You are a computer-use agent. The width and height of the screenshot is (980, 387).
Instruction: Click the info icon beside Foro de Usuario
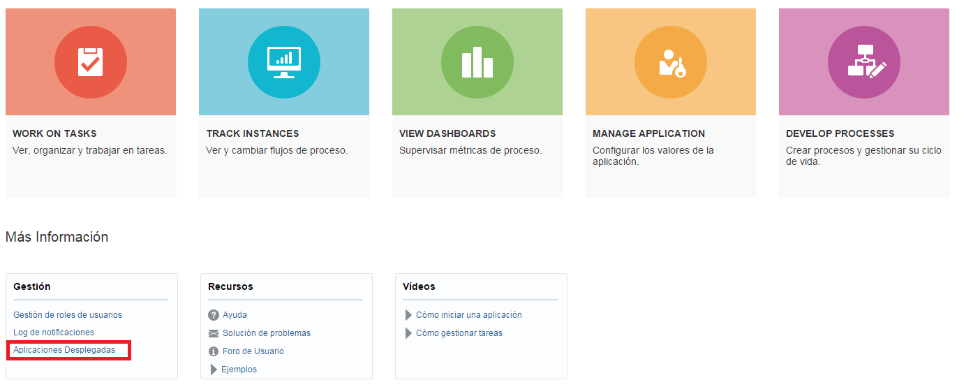[x=214, y=351]
